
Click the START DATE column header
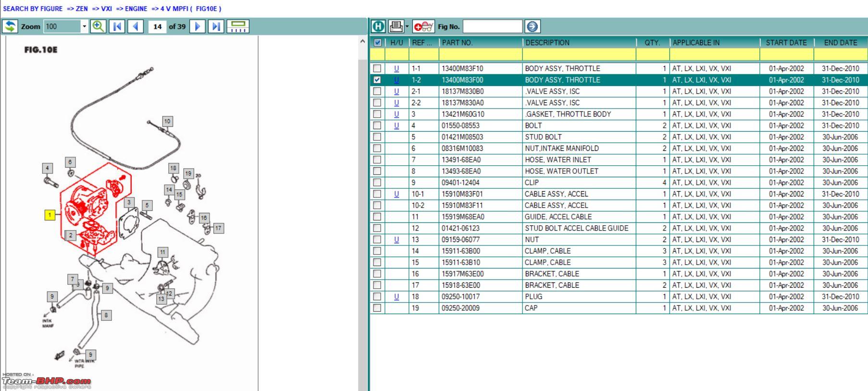(x=787, y=42)
